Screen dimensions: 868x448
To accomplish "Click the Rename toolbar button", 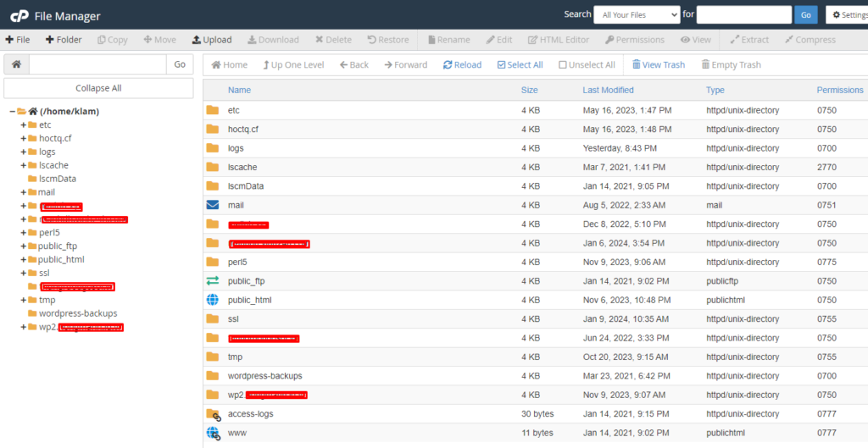I will 449,40.
